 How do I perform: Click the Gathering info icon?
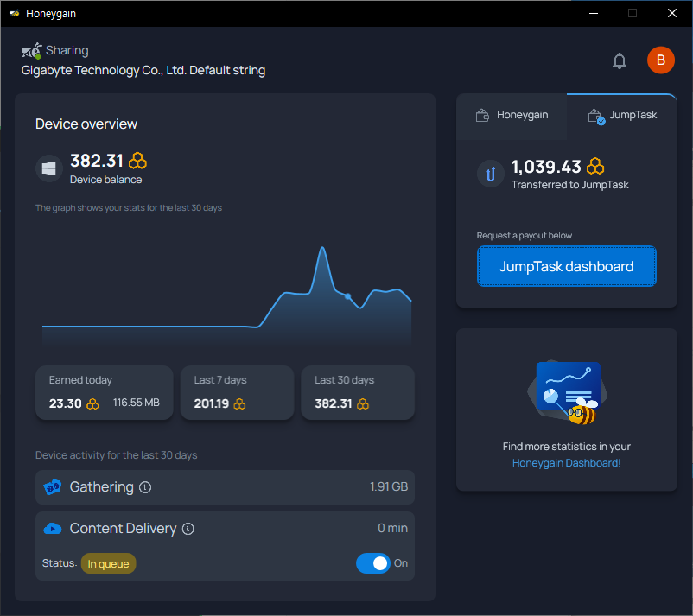(145, 487)
